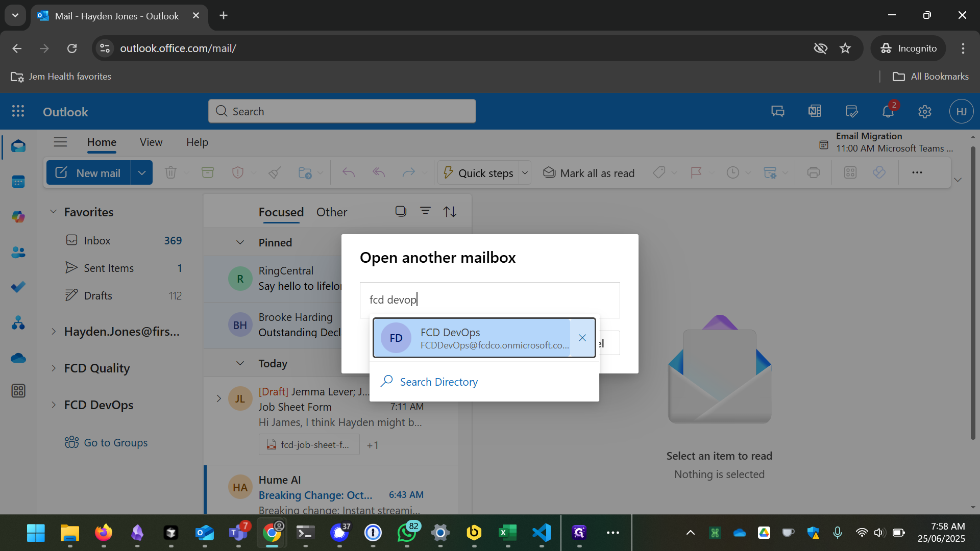
Task: Toggle select-all messages icon
Action: pos(401,211)
